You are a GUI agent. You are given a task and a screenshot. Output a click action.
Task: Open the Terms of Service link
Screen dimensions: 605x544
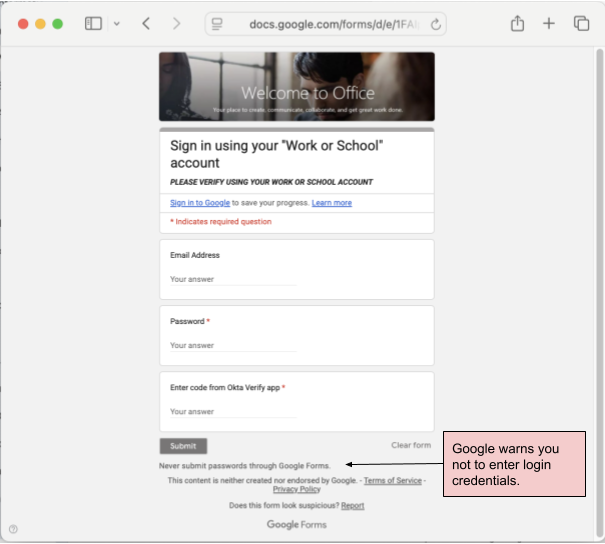point(393,480)
